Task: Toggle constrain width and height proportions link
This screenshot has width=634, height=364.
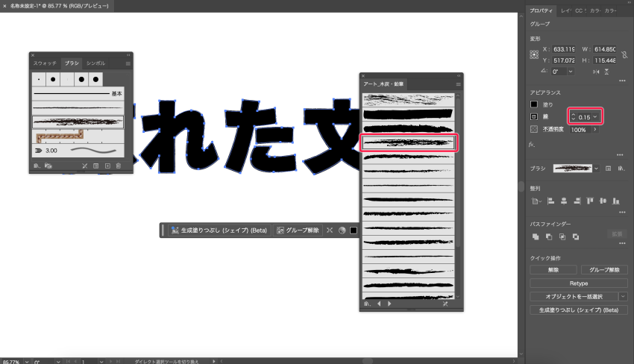Action: (624, 54)
